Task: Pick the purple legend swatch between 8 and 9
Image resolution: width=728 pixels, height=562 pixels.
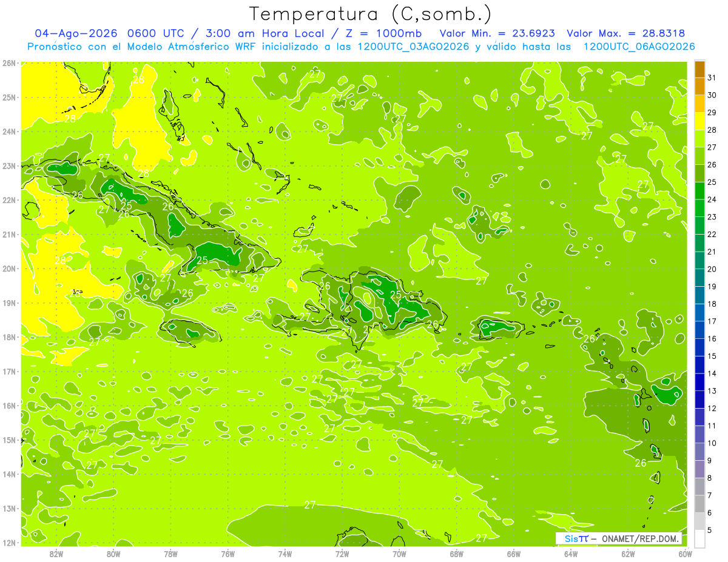Action: click(699, 469)
